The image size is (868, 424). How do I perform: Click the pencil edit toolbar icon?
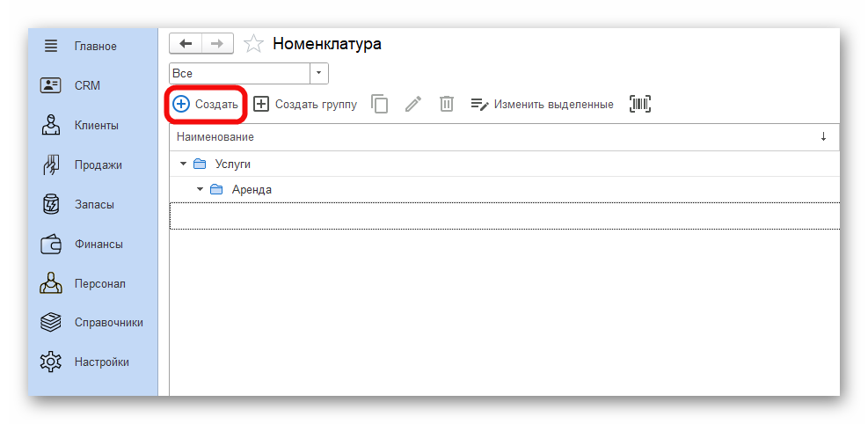pyautogui.click(x=413, y=104)
